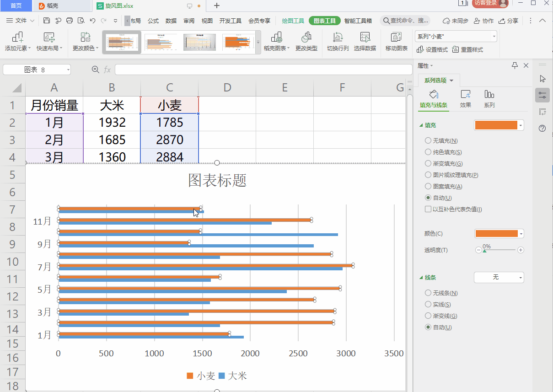Undo the last action
The image size is (553, 392).
pyautogui.click(x=92, y=21)
